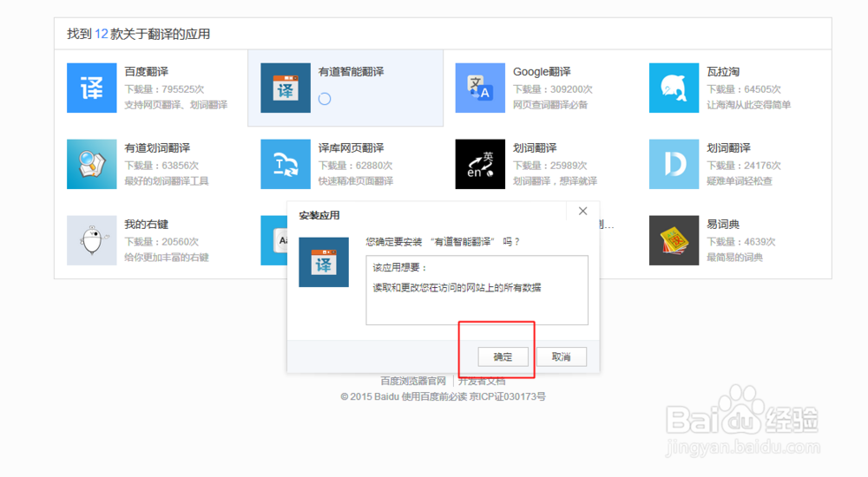Click the 疑难单词轻松查 description
The width and height of the screenshot is (868, 477).
tap(739, 181)
